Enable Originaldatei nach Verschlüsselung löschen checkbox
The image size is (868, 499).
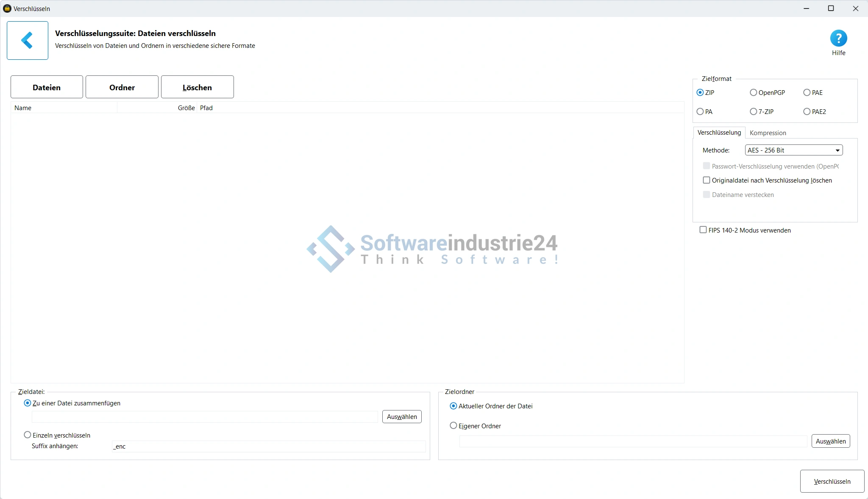707,180
